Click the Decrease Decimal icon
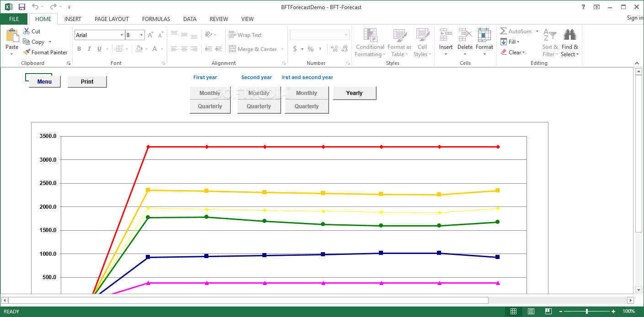The height and width of the screenshot is (317, 644). click(345, 49)
